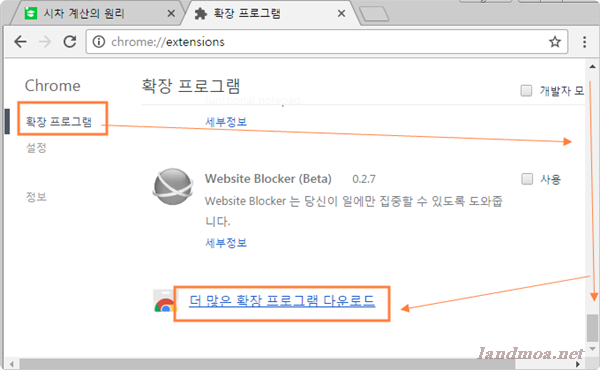Click the 확장 프로그램 page heading
The image size is (600, 370).
pos(191,86)
